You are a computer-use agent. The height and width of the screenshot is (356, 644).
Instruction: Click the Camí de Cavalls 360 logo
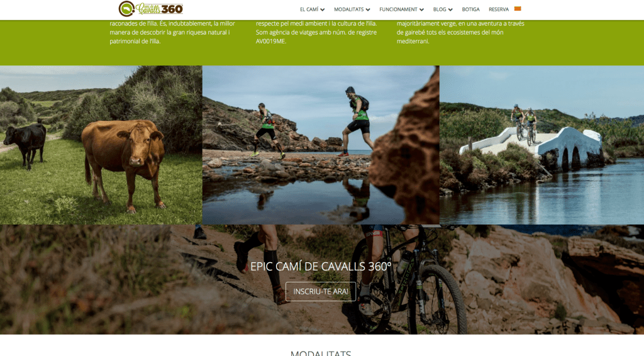tap(151, 9)
